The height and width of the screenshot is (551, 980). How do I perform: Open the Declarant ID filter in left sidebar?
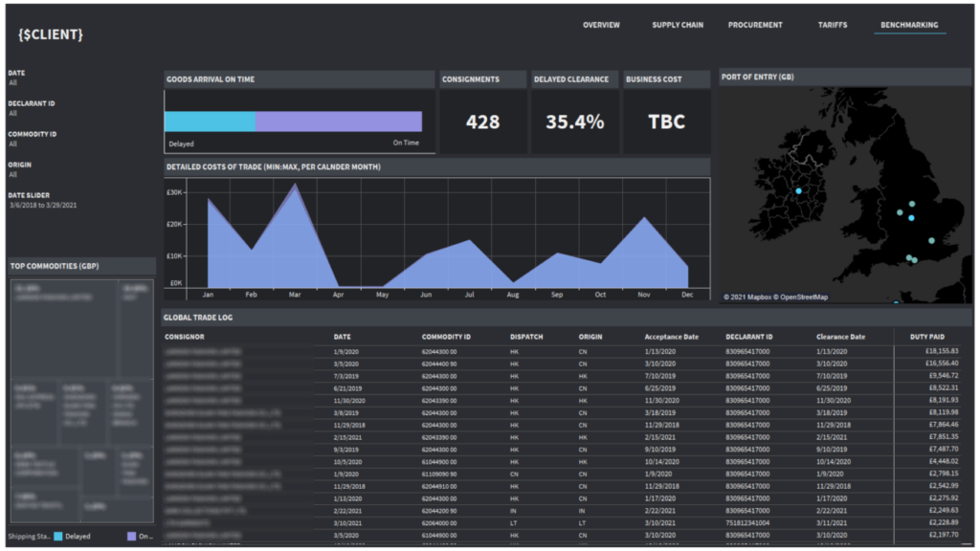[x=32, y=108]
